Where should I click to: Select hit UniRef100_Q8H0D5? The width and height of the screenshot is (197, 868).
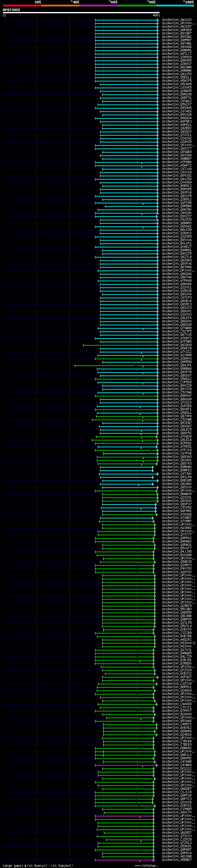click(177, 60)
